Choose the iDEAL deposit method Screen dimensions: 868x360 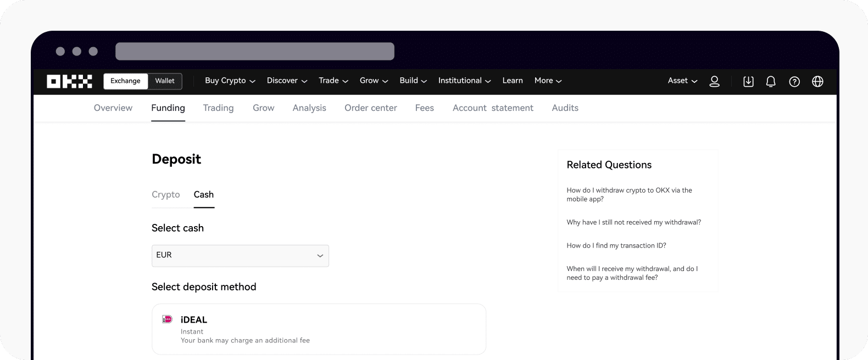[319, 329]
